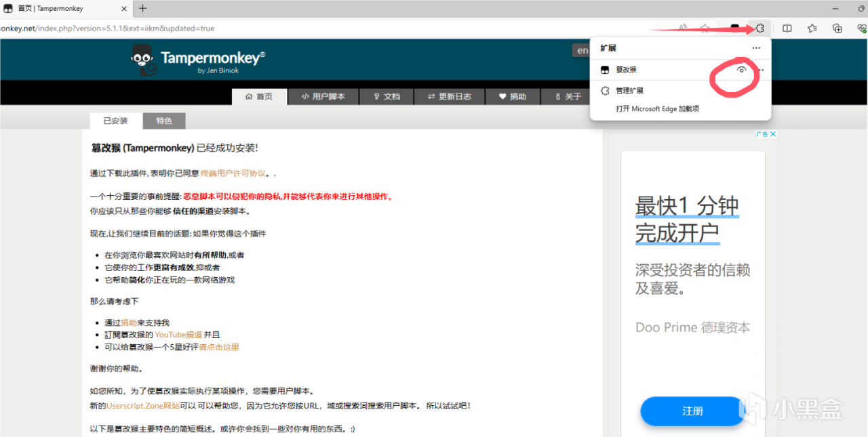Open the Collections toolbar icon
The height and width of the screenshot is (437, 868).
point(837,28)
